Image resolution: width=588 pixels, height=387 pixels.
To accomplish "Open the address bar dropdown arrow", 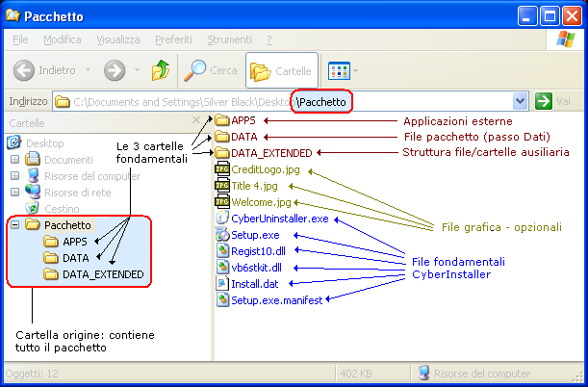I will pos(521,101).
